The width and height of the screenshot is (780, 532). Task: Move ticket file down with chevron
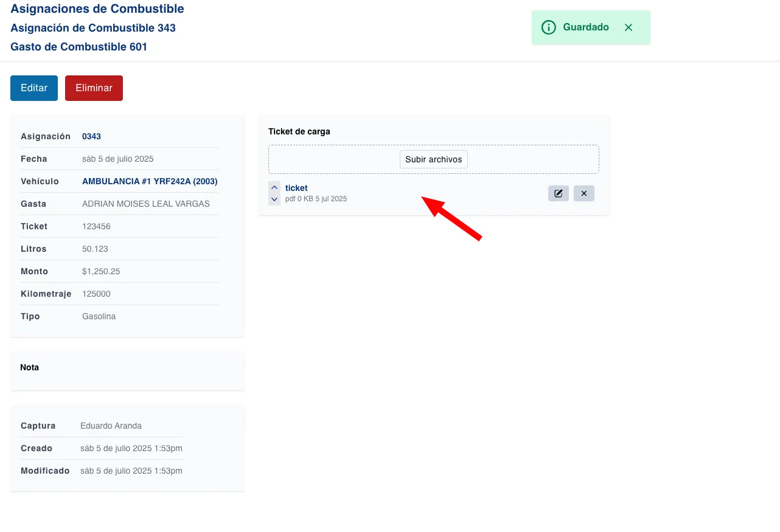[274, 199]
